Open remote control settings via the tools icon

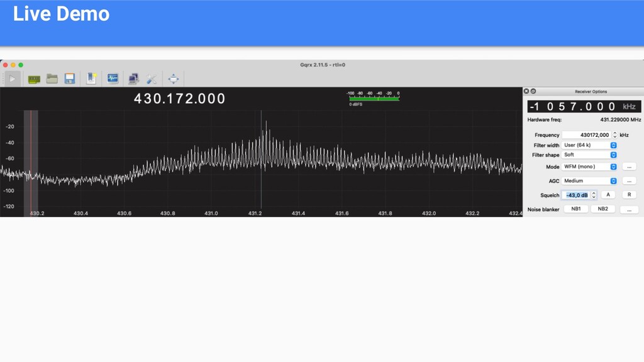[x=152, y=79]
